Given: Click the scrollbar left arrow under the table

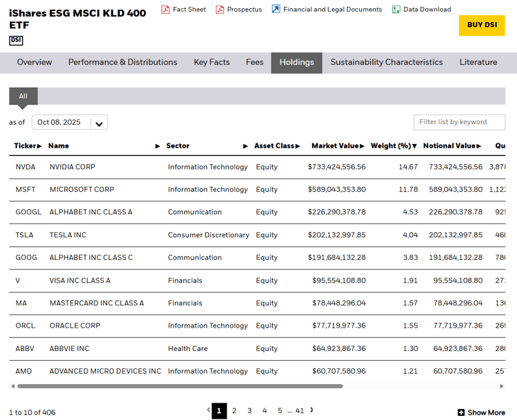Looking at the screenshot, I should click(12, 386).
